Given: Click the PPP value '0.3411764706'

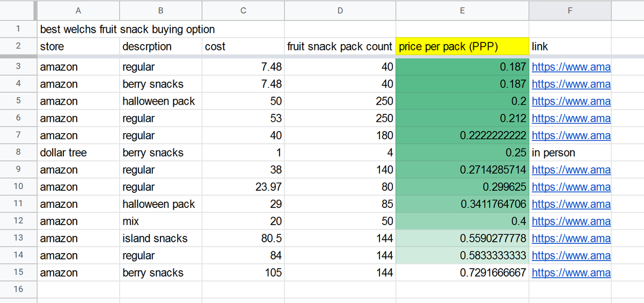Looking at the screenshot, I should [x=462, y=204].
